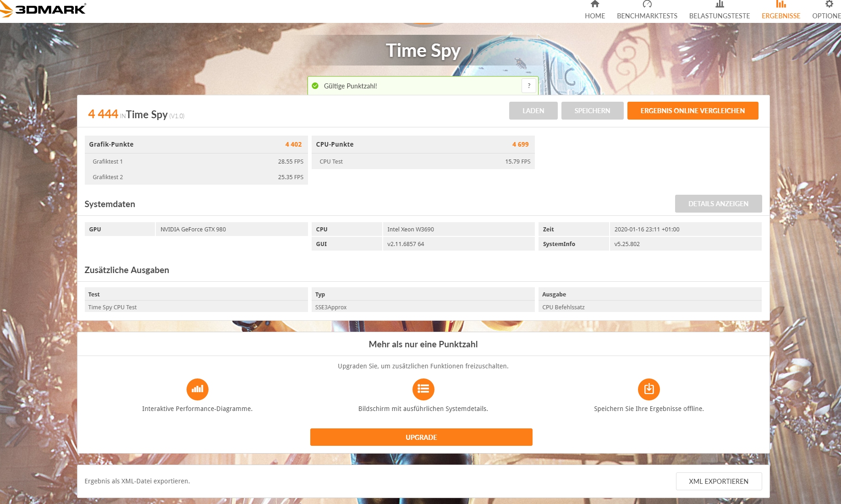Image resolution: width=841 pixels, height=504 pixels.
Task: Click the 'CPU Test' label
Action: (331, 162)
